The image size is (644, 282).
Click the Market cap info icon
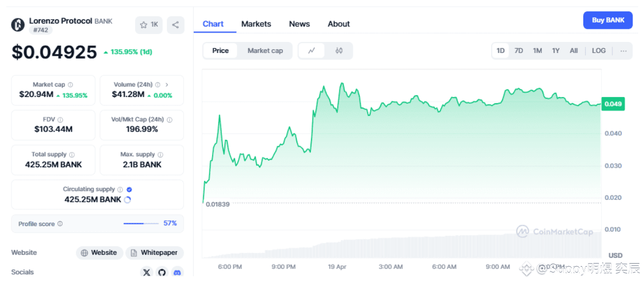click(x=71, y=85)
